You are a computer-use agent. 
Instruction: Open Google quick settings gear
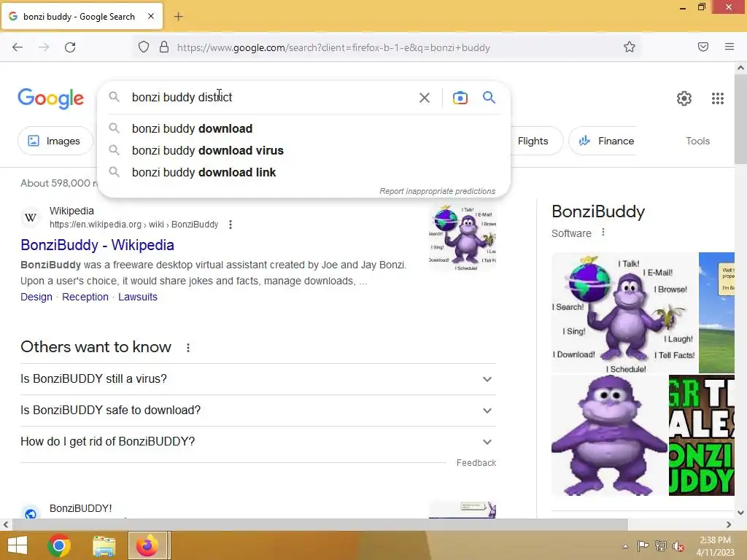click(x=684, y=98)
